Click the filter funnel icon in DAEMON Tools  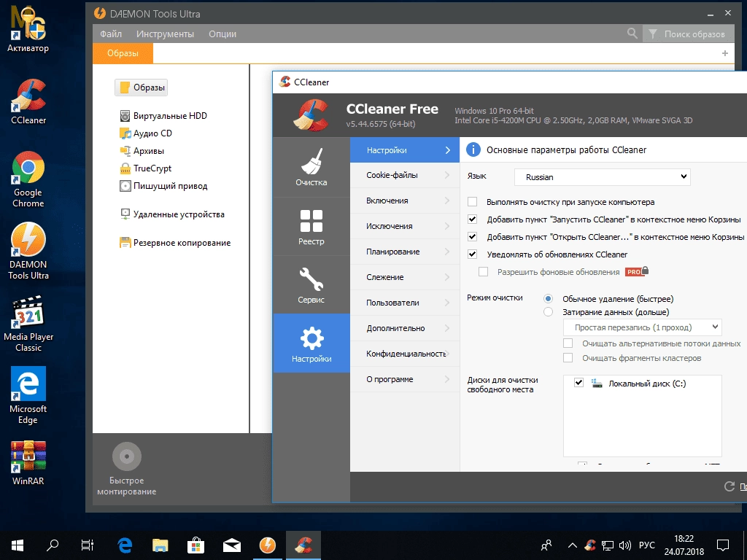click(x=653, y=34)
